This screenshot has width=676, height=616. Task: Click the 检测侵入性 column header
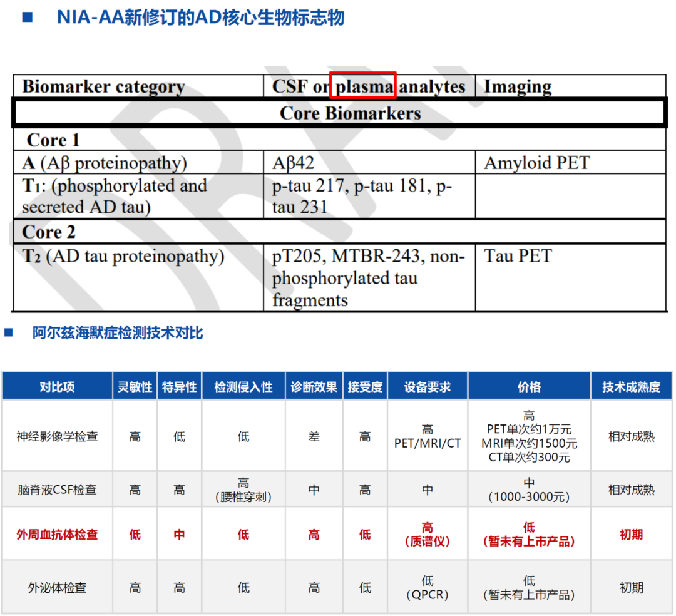pos(243,387)
